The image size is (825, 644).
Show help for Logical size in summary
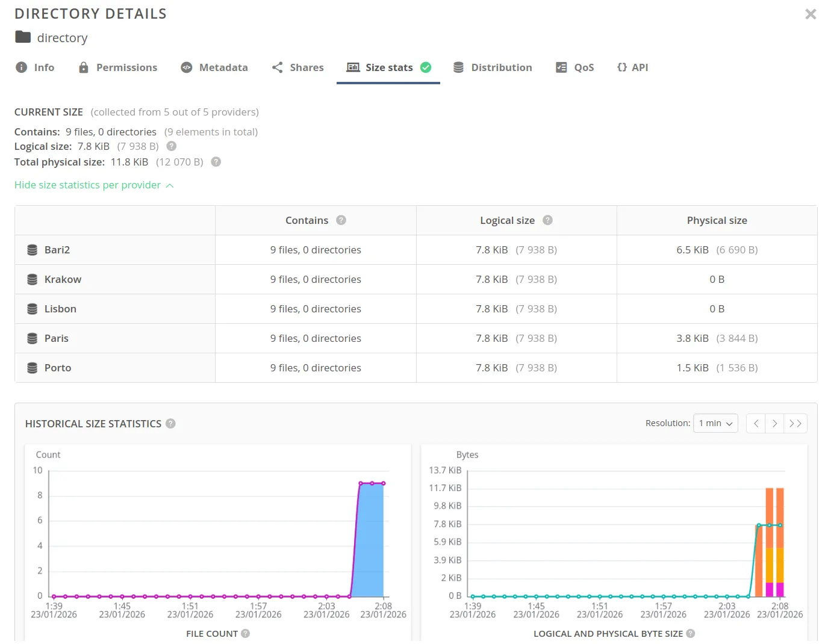[172, 146]
